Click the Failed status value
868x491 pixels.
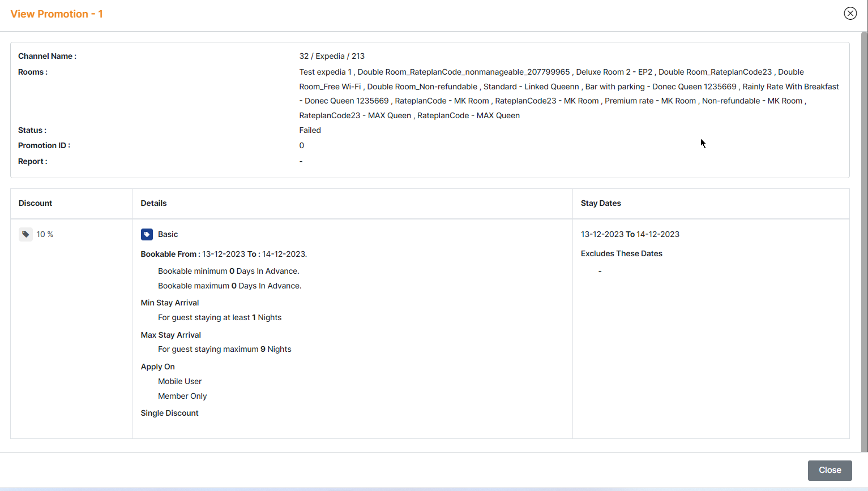tap(310, 130)
